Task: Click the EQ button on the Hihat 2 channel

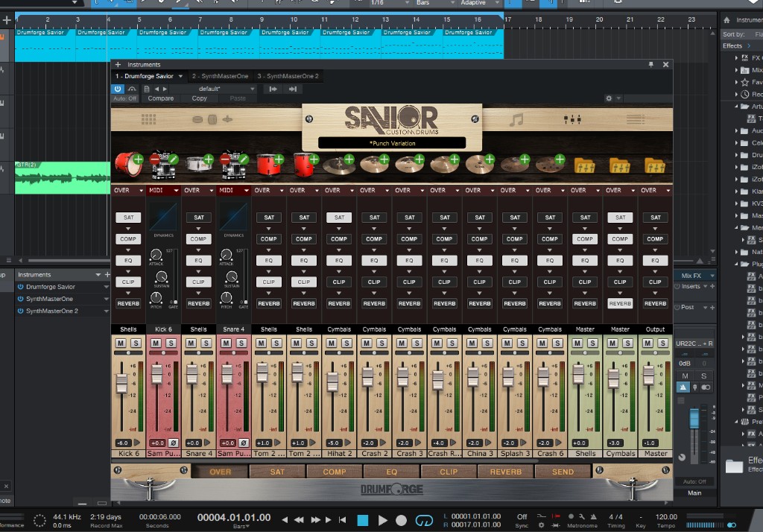Action: [x=339, y=260]
